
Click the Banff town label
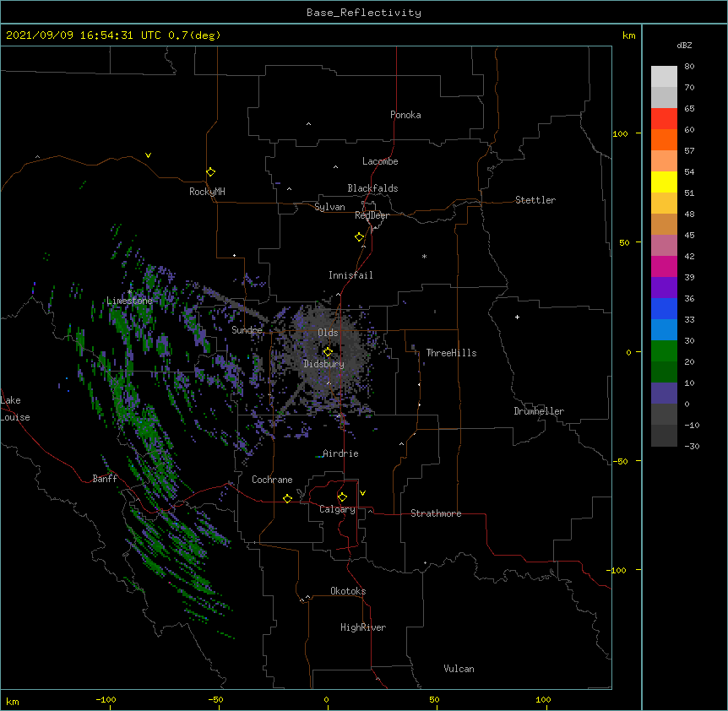[105, 479]
